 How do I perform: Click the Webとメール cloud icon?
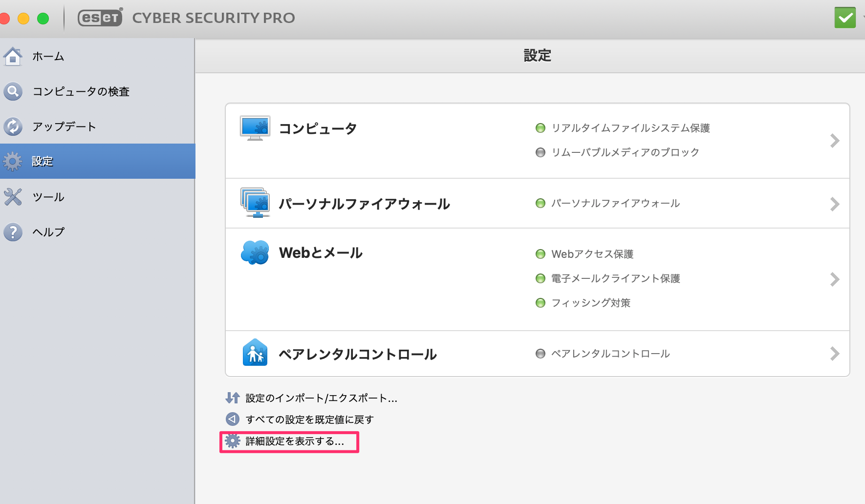tap(255, 252)
